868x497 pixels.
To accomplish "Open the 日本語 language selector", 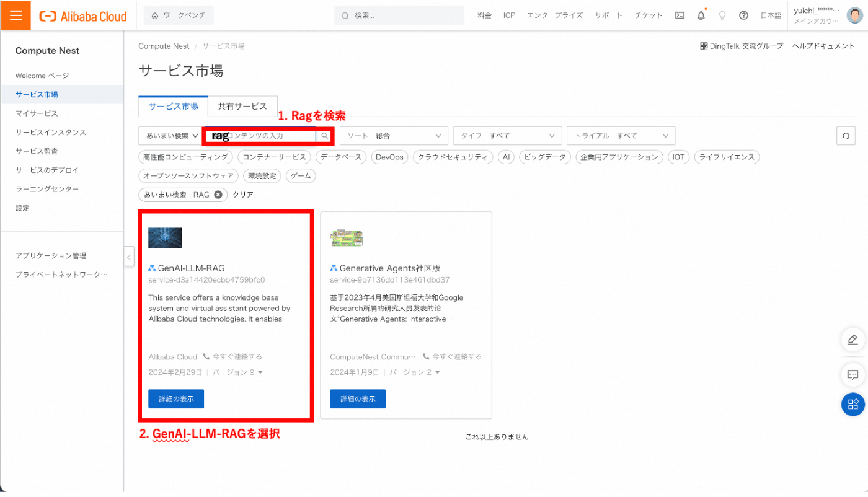I will click(x=771, y=15).
